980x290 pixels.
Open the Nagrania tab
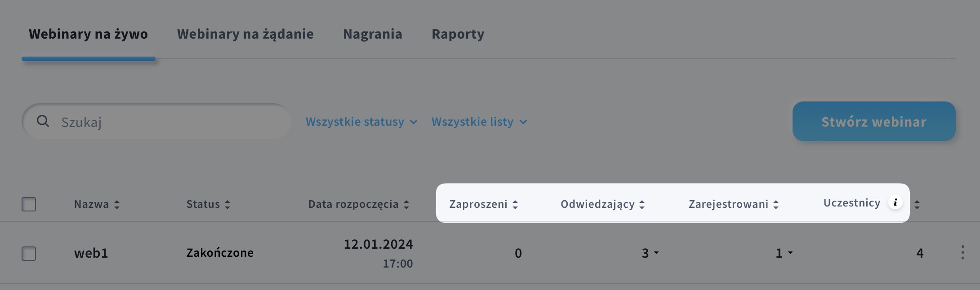coord(373,34)
